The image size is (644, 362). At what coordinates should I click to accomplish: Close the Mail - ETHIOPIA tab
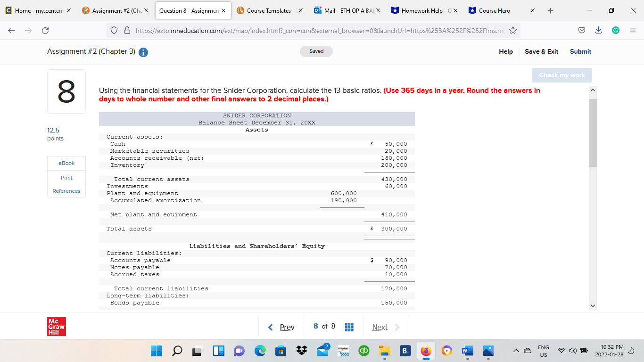(x=378, y=10)
